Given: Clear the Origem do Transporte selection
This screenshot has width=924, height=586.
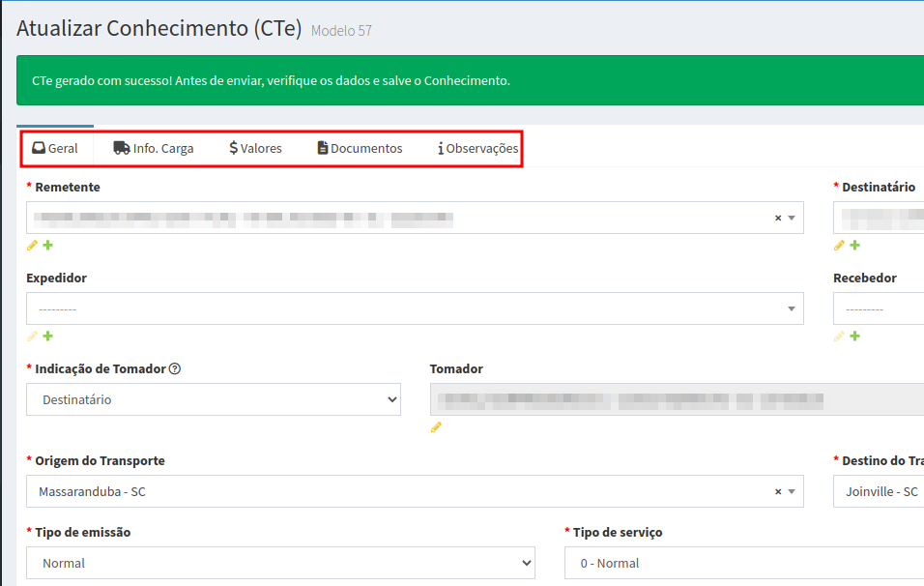Looking at the screenshot, I should (x=778, y=492).
